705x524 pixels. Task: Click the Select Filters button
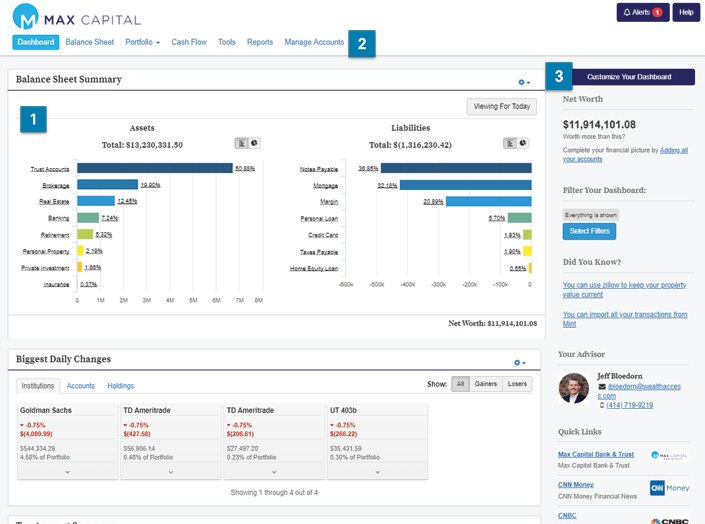pyautogui.click(x=589, y=231)
